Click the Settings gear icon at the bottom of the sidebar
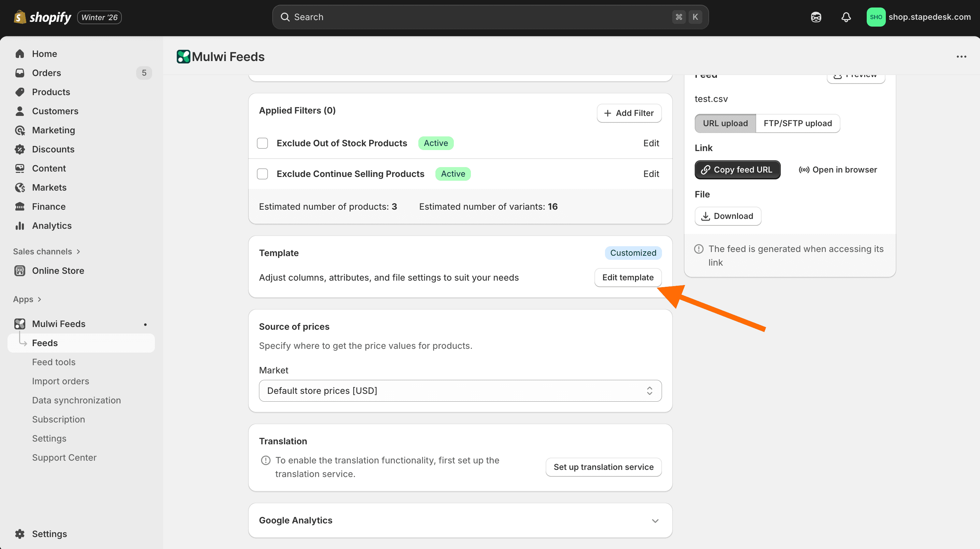The height and width of the screenshot is (549, 980). pos(20,534)
